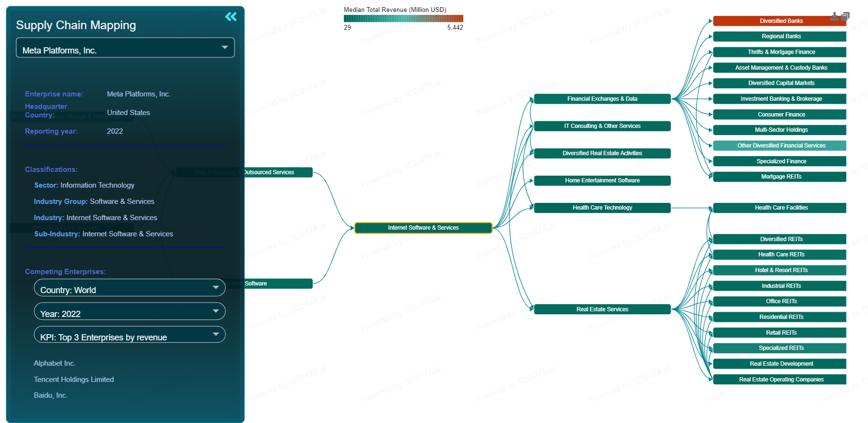Select the Internet Software & Services node

423,228
